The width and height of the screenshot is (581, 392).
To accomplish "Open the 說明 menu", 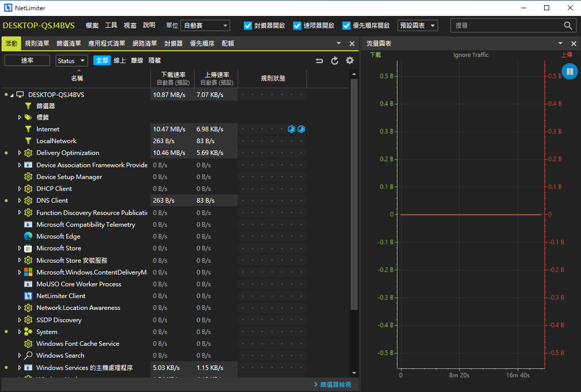I will (x=149, y=25).
